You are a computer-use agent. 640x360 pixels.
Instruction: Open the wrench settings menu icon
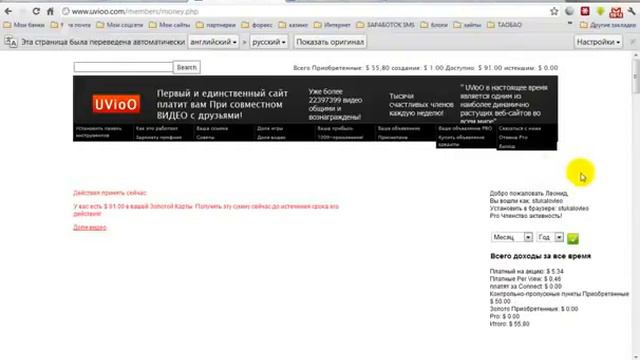[x=632, y=11]
